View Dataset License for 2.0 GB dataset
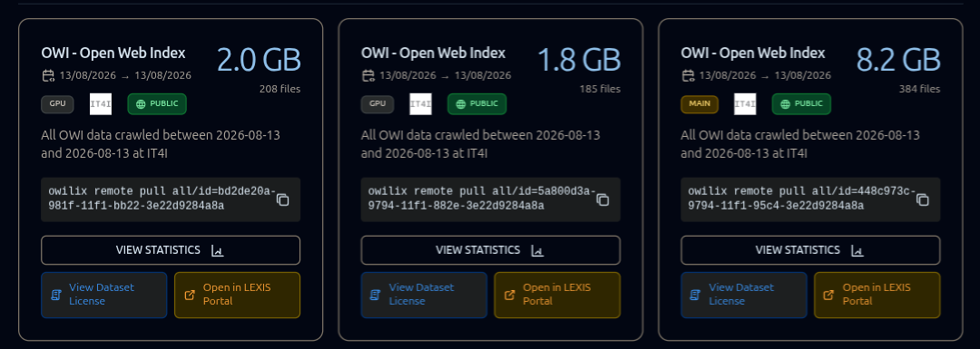The height and width of the screenshot is (349, 980). click(104, 295)
